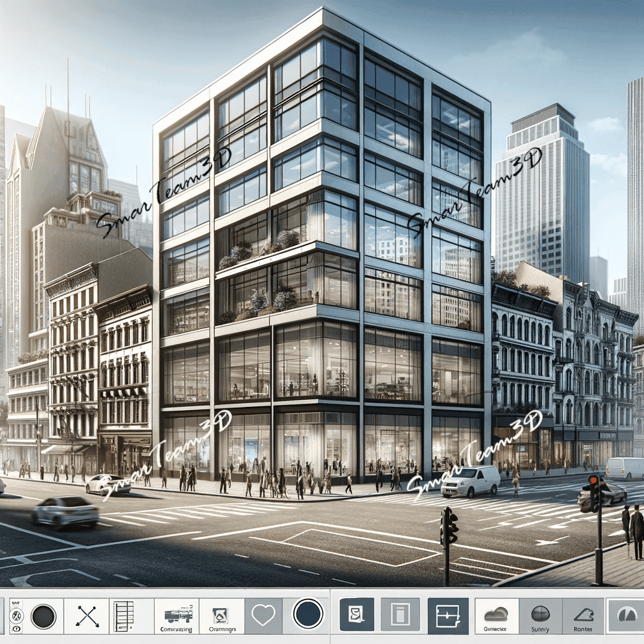Toggle the small eye visibility icon
The image size is (644, 644).
pos(16,628)
